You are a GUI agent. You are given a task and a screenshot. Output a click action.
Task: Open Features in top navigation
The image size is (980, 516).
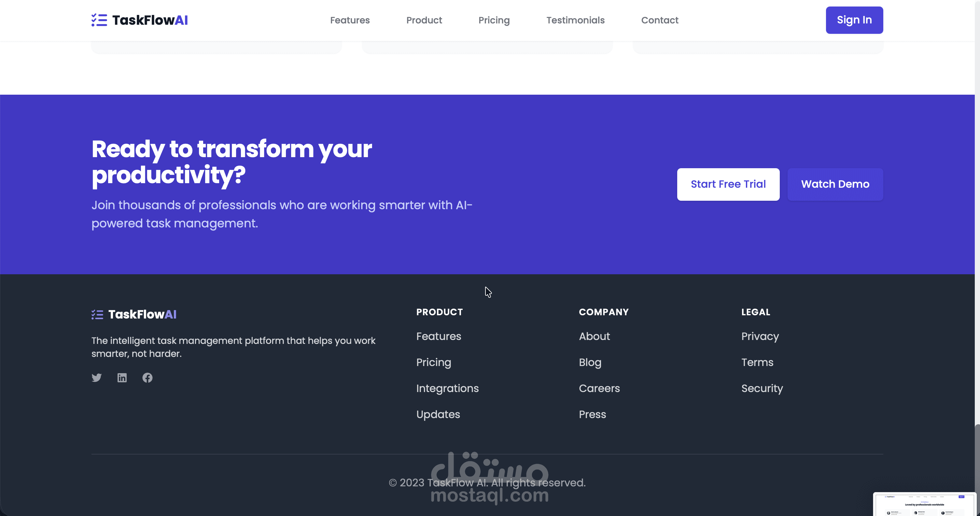pos(350,20)
